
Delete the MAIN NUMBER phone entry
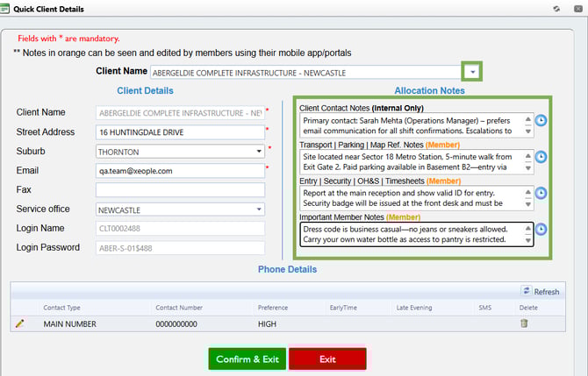tap(524, 323)
